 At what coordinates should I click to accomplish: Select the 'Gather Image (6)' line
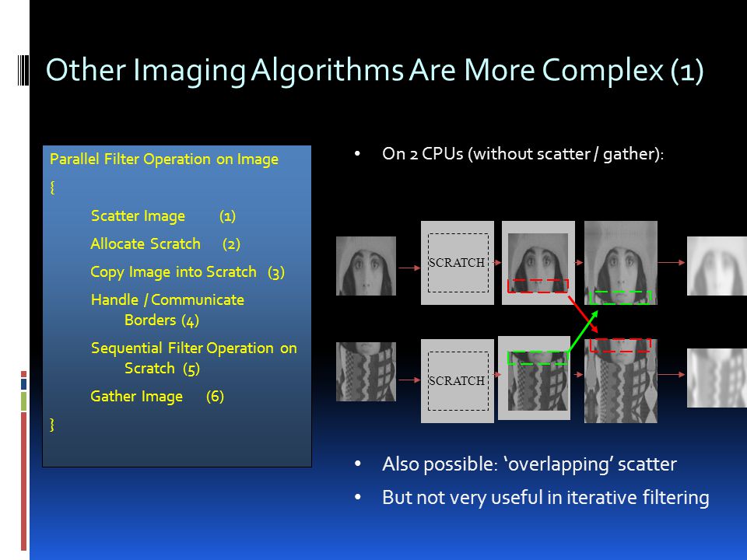(x=157, y=397)
